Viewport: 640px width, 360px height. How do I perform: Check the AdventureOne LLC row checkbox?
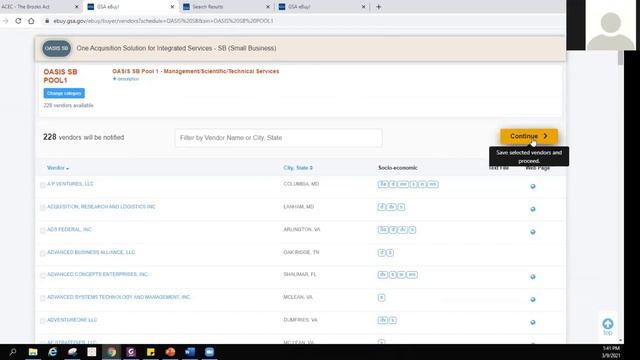pos(42,322)
